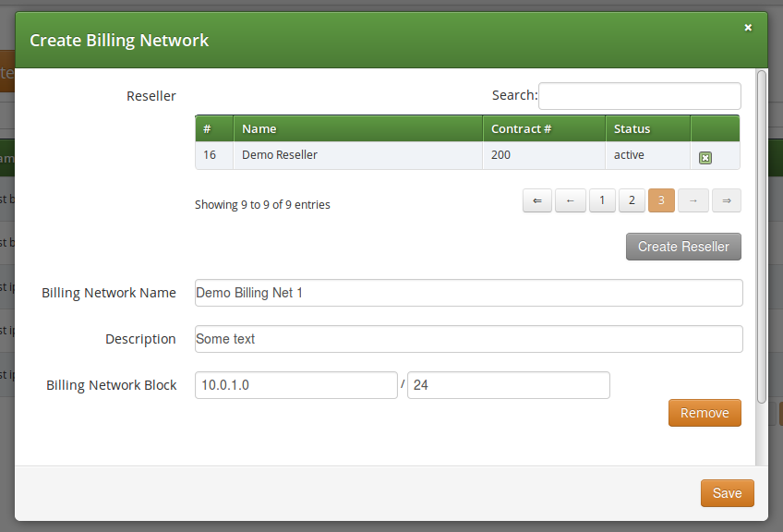Close the Create Billing Network dialog

[x=748, y=28]
